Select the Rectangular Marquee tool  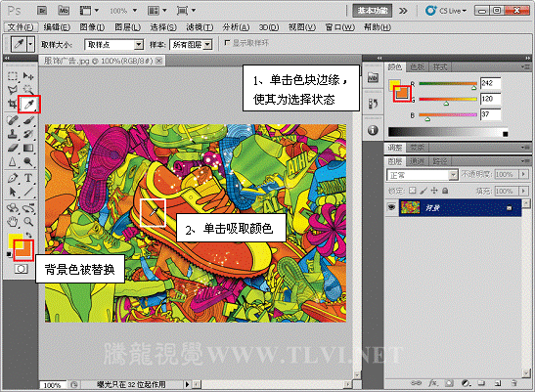tap(13, 75)
